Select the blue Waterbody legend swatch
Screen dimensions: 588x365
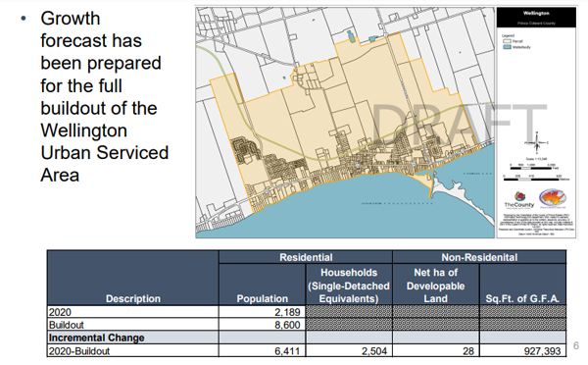507,47
